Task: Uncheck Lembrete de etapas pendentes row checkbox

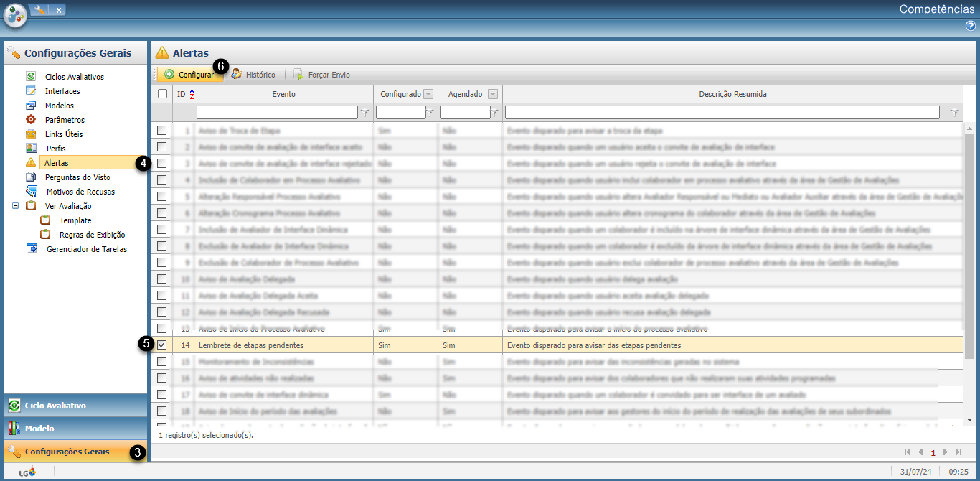Action: tap(162, 345)
